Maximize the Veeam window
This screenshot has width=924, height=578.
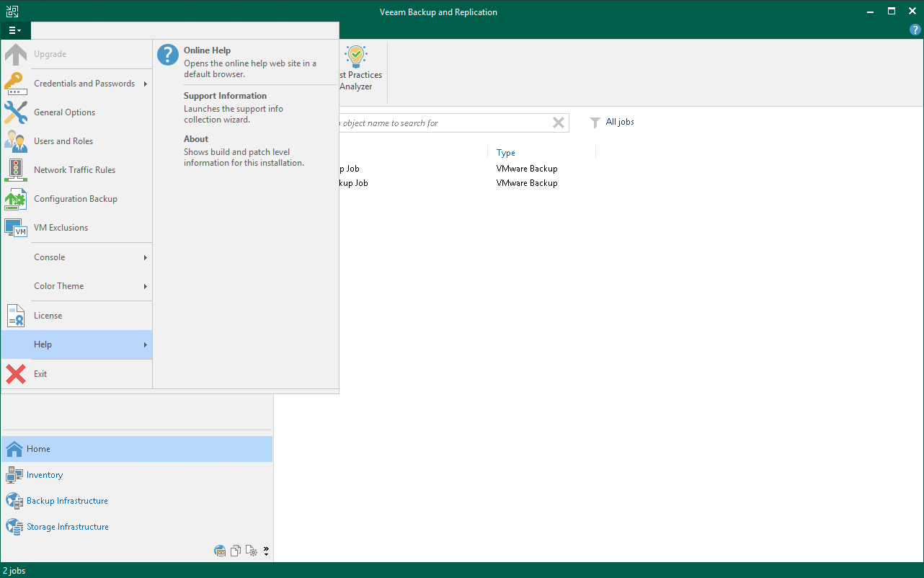coord(892,12)
